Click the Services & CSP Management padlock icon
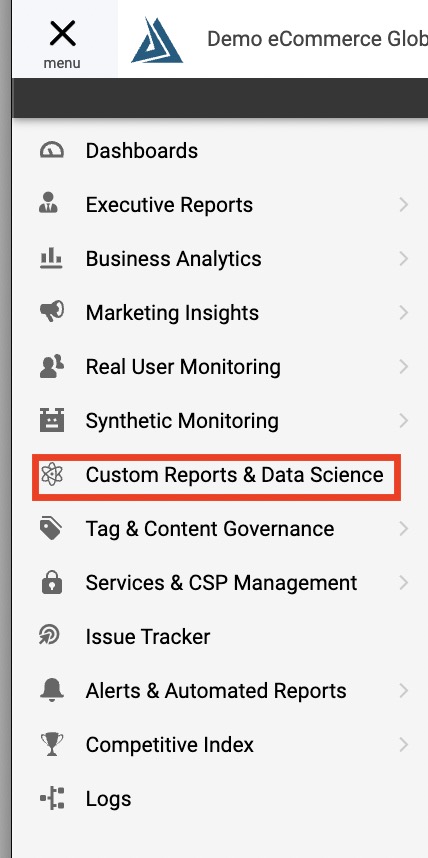The height and width of the screenshot is (858, 428). tap(52, 583)
